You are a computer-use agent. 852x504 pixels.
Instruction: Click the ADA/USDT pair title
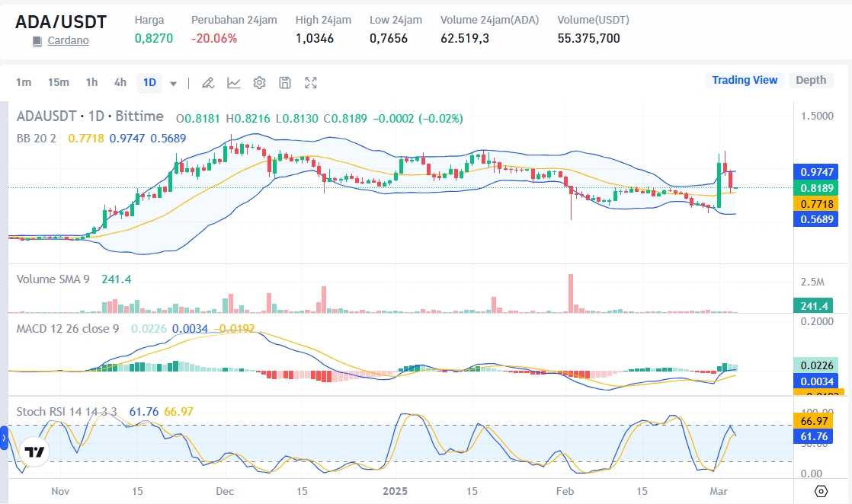click(x=61, y=22)
